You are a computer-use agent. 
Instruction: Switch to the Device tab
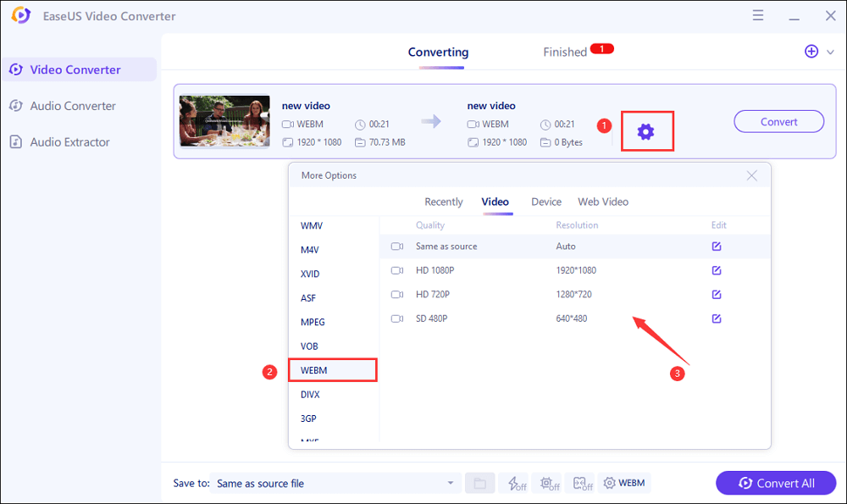(x=546, y=202)
